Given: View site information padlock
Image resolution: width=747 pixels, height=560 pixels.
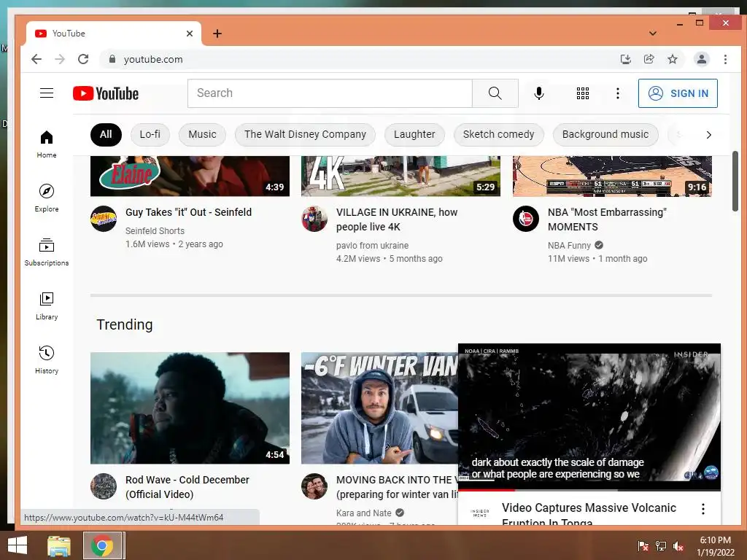Looking at the screenshot, I should 112,59.
